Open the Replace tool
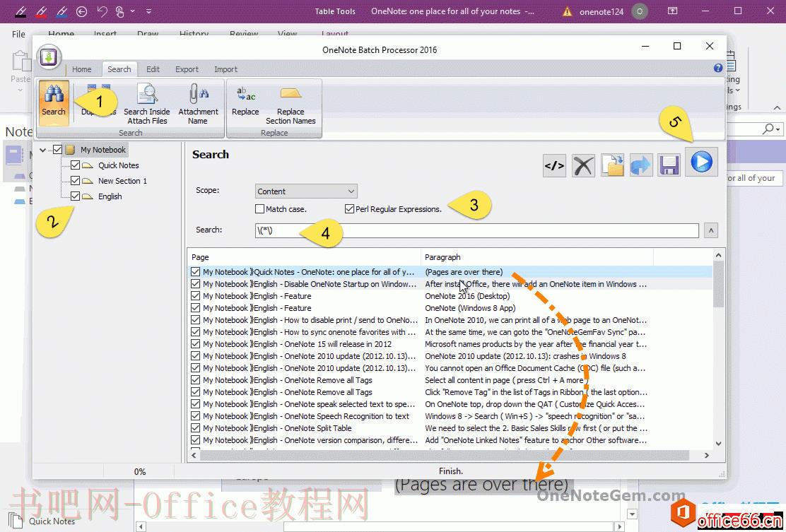 245,102
